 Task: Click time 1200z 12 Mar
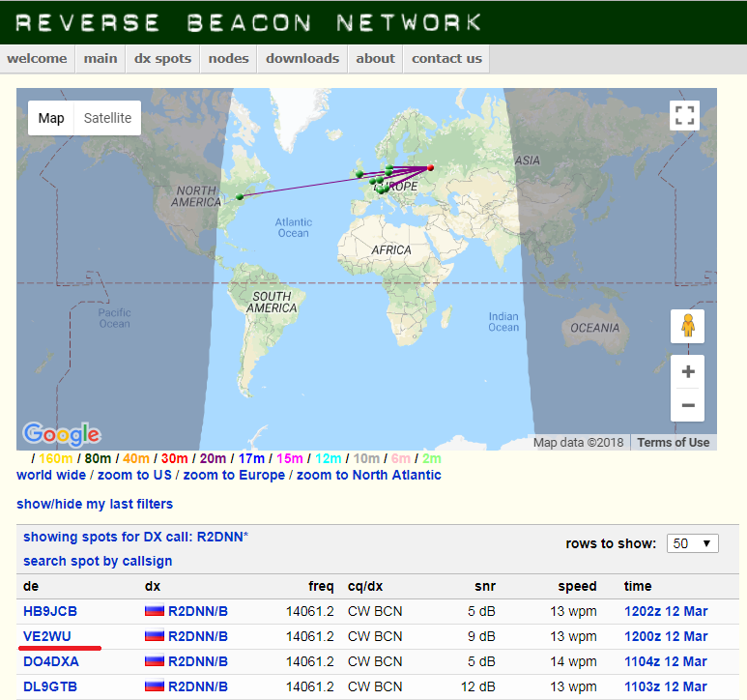(x=666, y=636)
